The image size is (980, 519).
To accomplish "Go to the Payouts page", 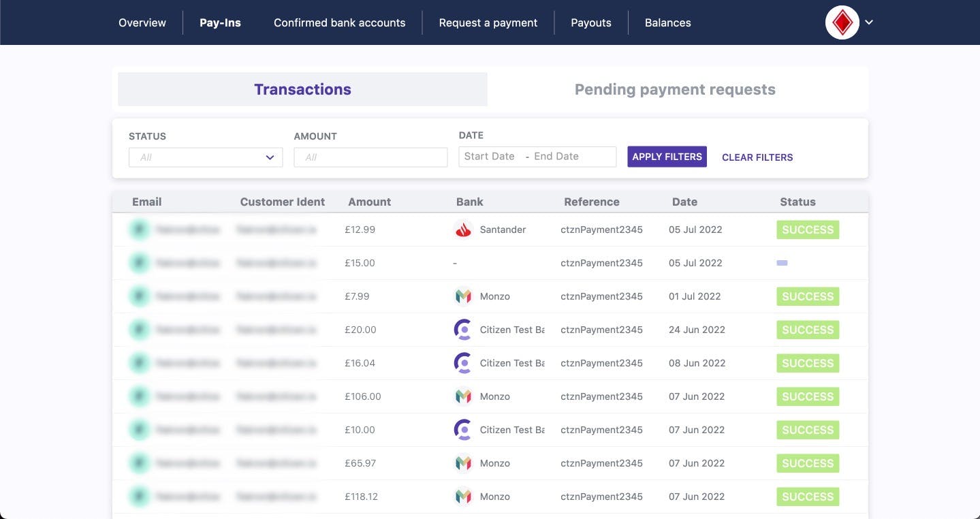I will click(591, 22).
